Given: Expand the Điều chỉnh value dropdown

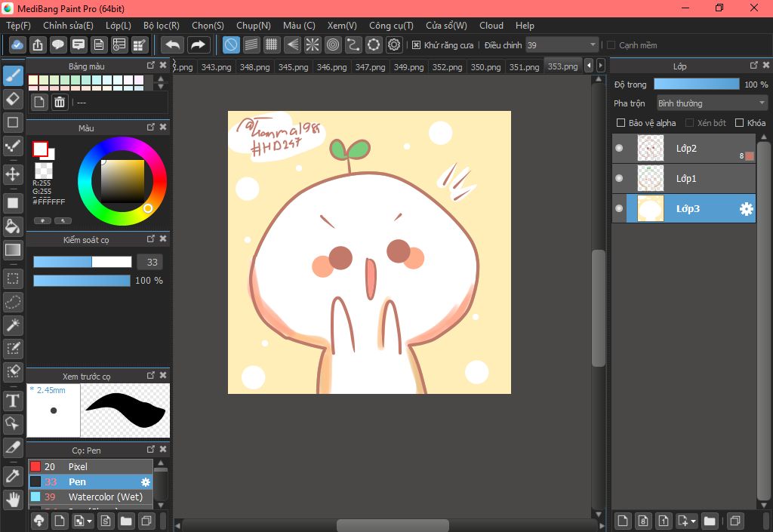Looking at the screenshot, I should tap(592, 45).
